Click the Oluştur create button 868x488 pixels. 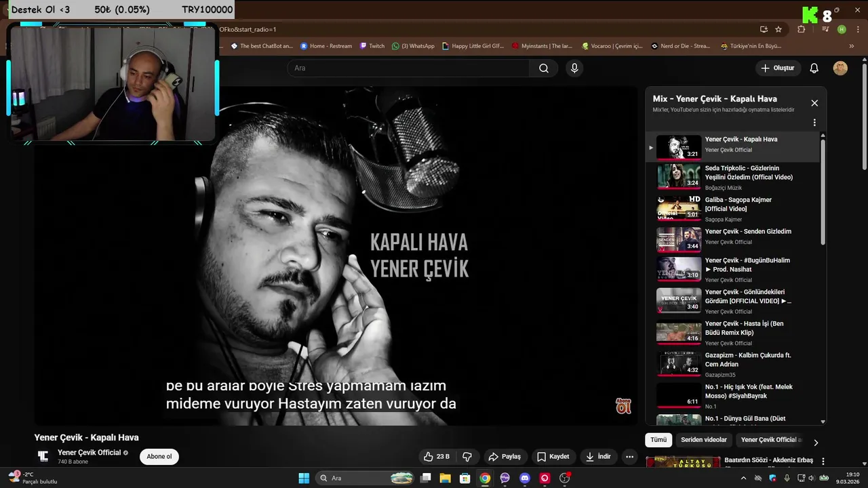point(778,68)
